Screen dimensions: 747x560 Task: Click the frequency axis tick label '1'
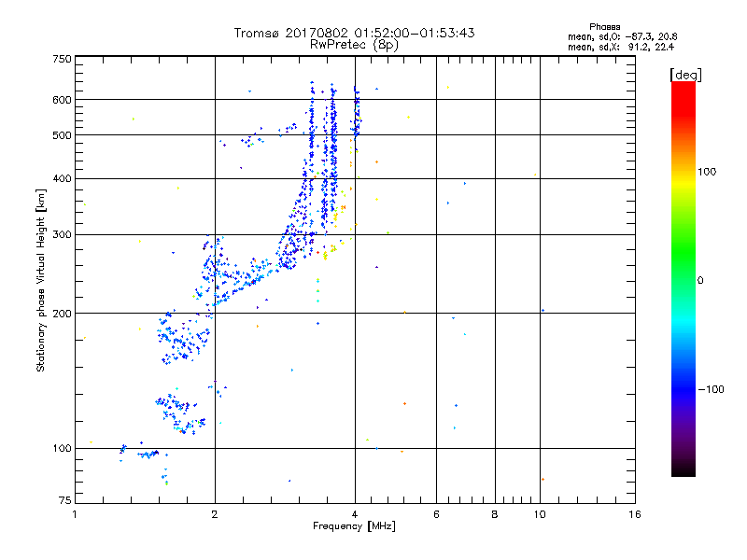(x=76, y=514)
